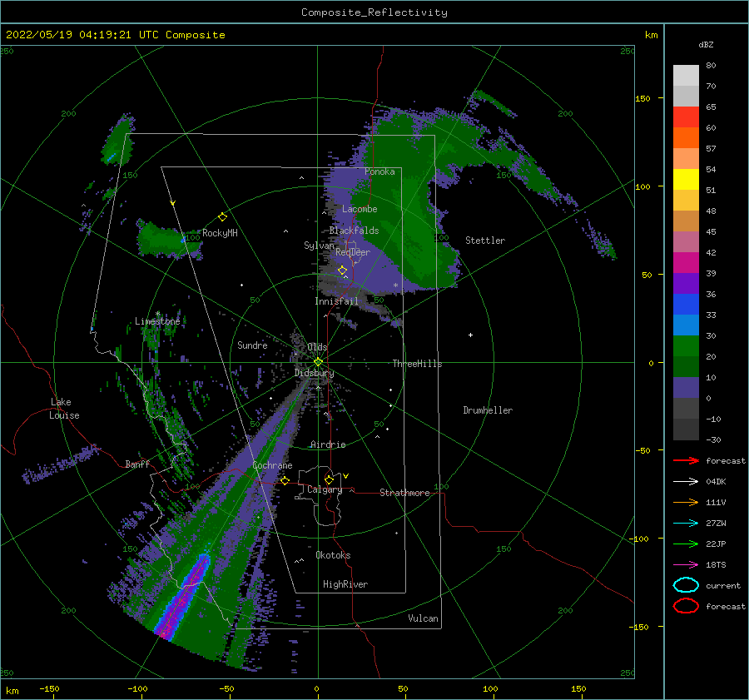This screenshot has height=700, width=749.
Task: Click the Lacombe city label
Action: pos(360,209)
